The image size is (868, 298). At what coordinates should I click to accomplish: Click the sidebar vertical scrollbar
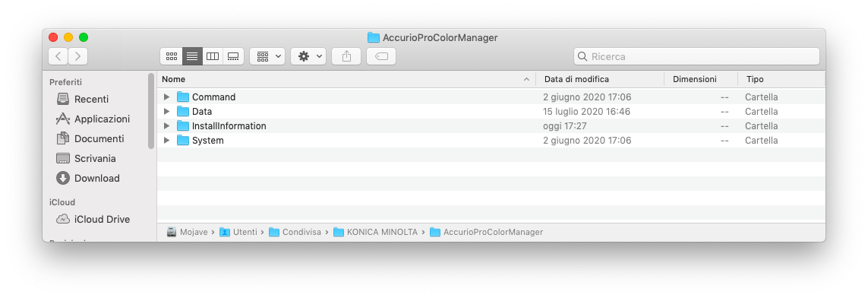151,111
